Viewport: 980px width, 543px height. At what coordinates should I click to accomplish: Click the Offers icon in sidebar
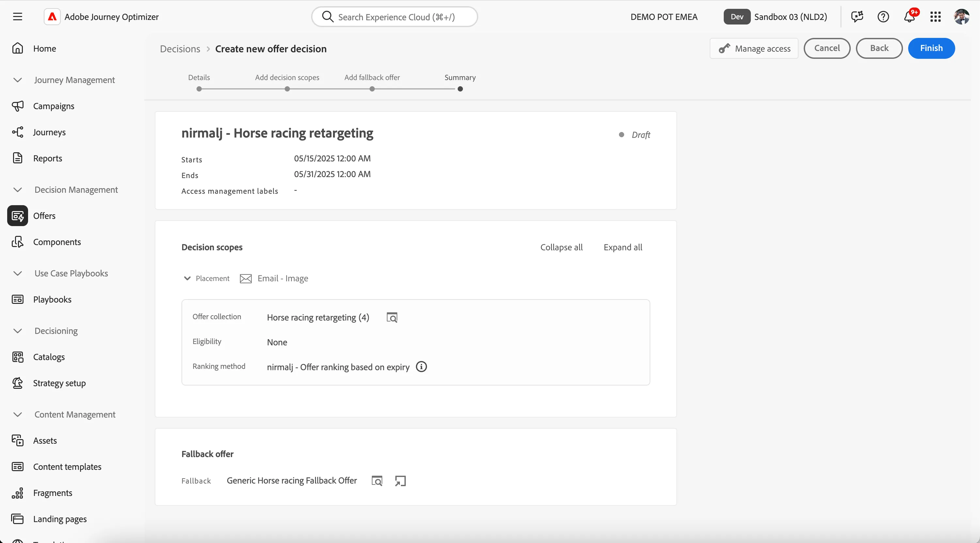point(18,216)
